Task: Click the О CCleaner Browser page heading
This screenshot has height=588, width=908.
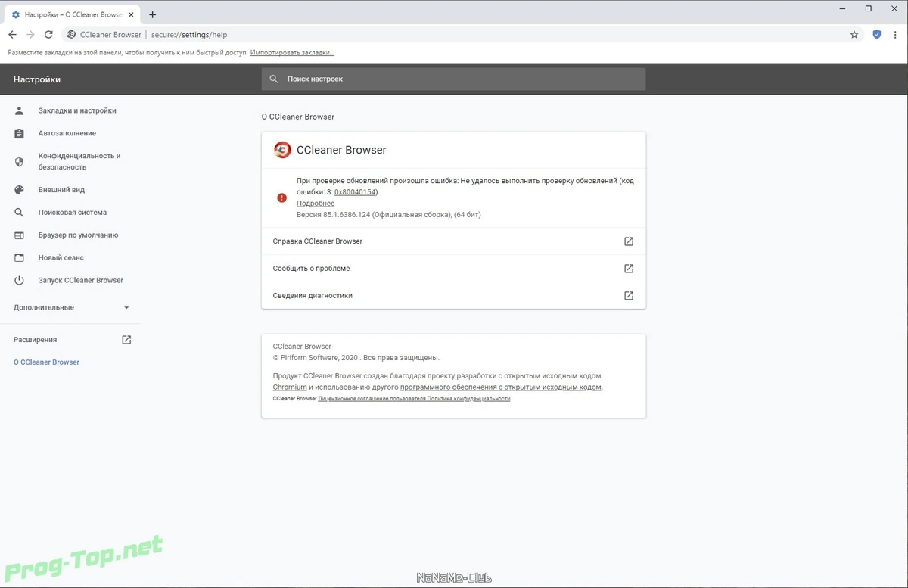Action: tap(298, 117)
